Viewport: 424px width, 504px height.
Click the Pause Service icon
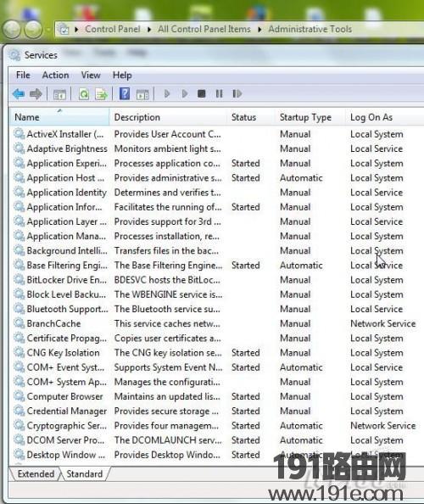(x=219, y=94)
